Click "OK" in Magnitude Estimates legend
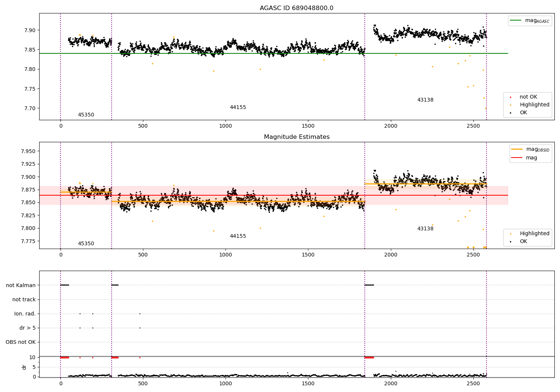 pos(523,242)
